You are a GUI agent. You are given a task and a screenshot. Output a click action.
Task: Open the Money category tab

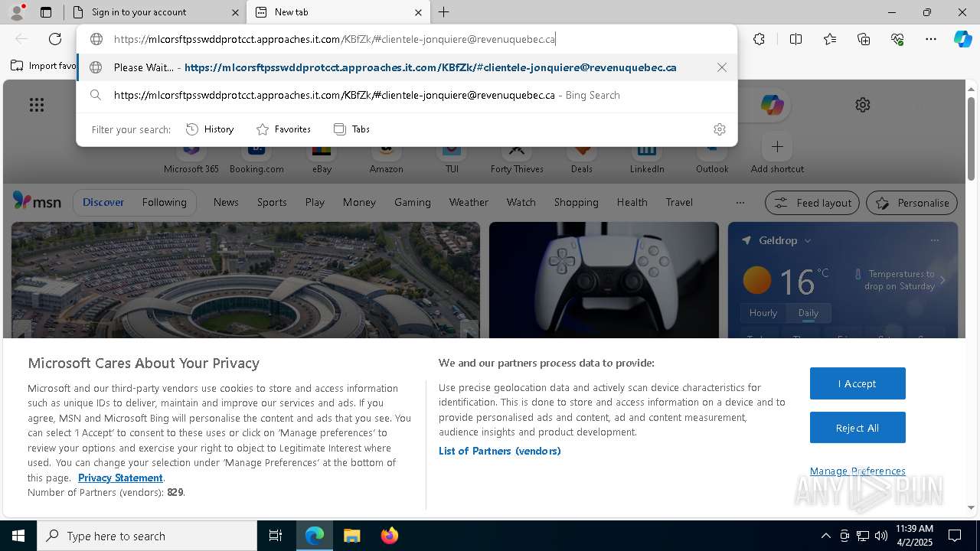[x=359, y=203]
